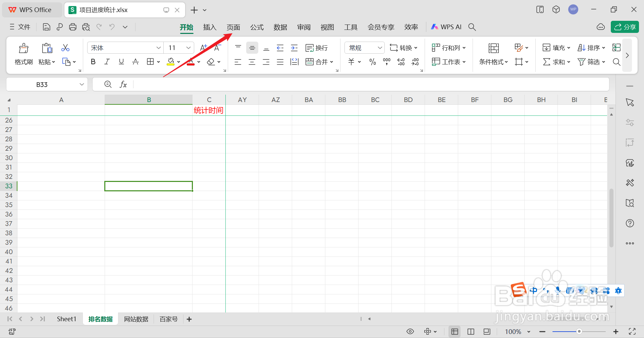Click the insert function fx icon
This screenshot has width=644, height=338.
pyautogui.click(x=123, y=85)
